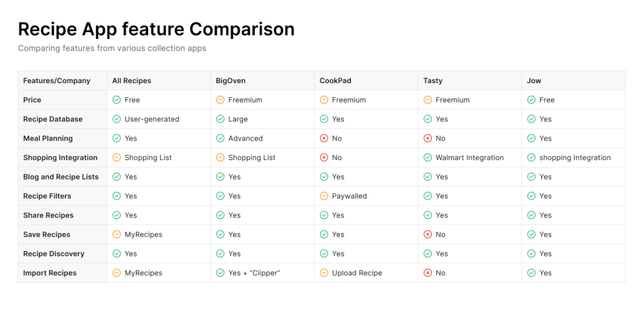Click the Meal Planning row label
Viewport: 644px width, 313px height.
[48, 139]
